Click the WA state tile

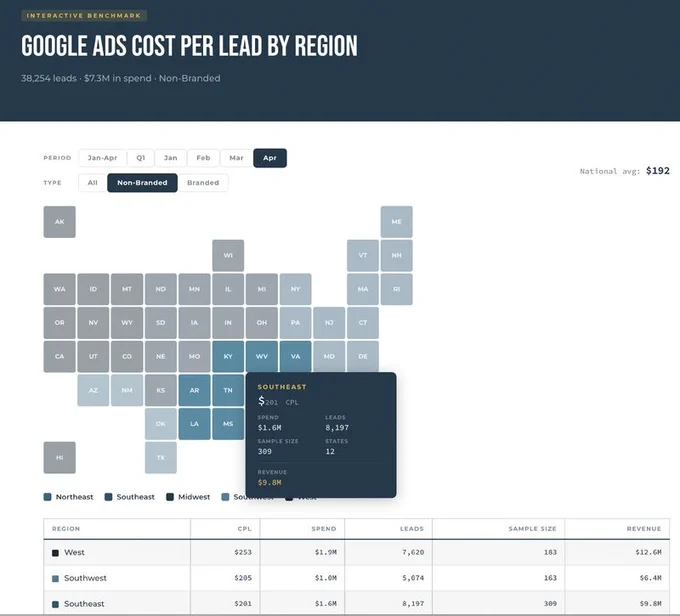tap(59, 289)
